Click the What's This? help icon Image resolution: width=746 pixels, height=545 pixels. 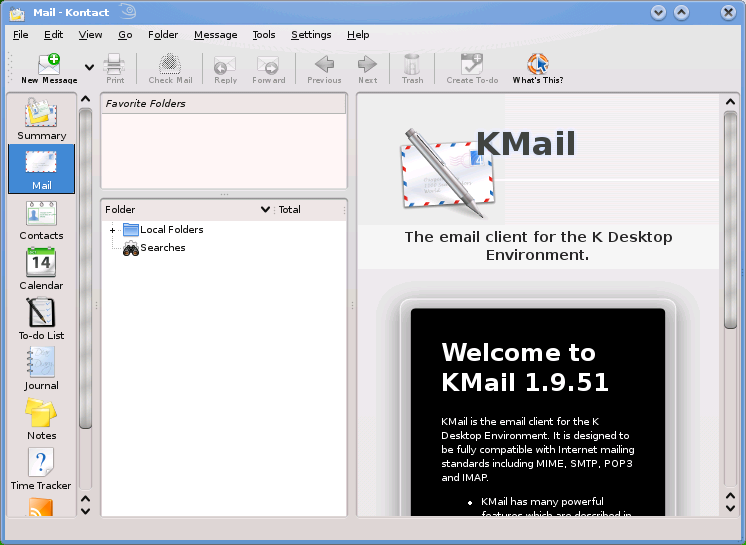point(537,68)
